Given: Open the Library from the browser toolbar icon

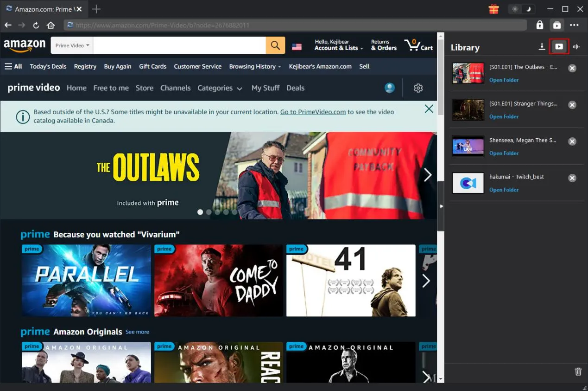Looking at the screenshot, I should click(557, 25).
